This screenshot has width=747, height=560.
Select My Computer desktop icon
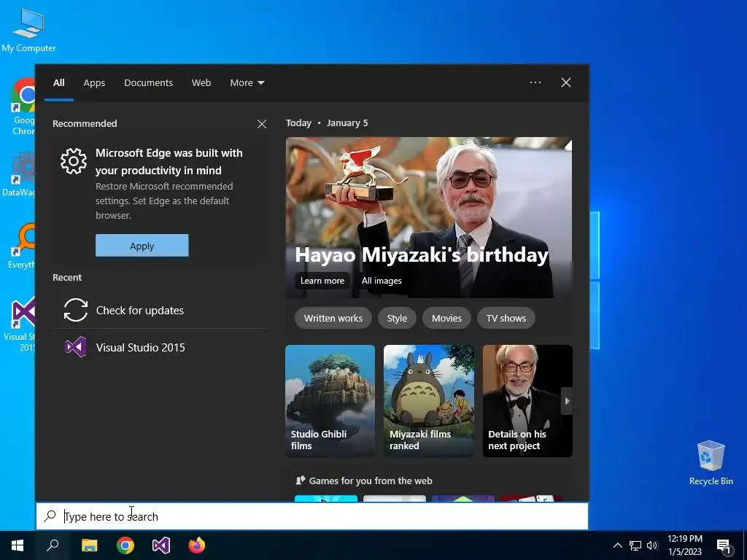(x=28, y=31)
